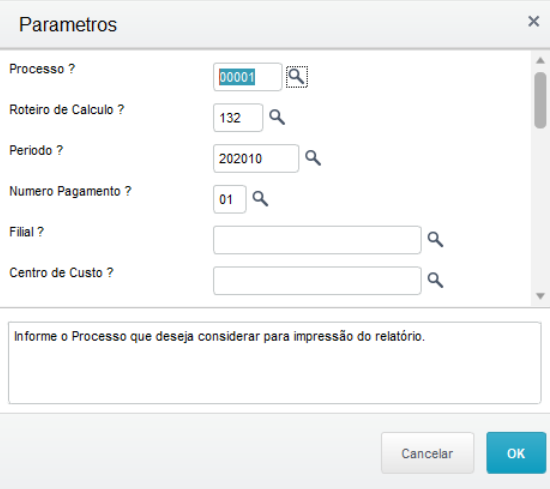Viewport: 550px width, 489px height.
Task: Click the Filial lookup magnifier
Action: point(435,240)
